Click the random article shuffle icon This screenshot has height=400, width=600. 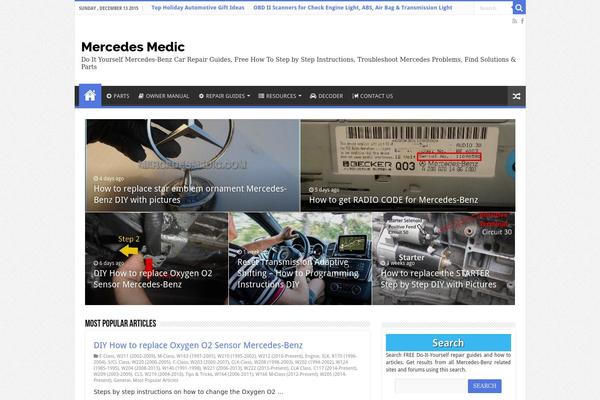pos(516,96)
